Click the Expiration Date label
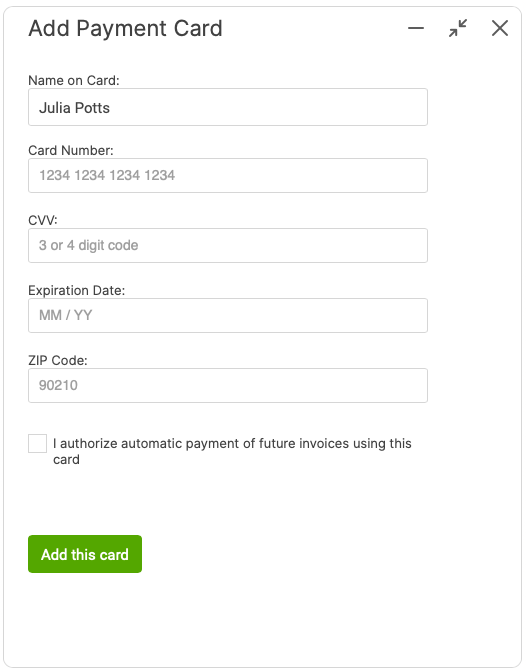The image size is (526, 672). [77, 291]
